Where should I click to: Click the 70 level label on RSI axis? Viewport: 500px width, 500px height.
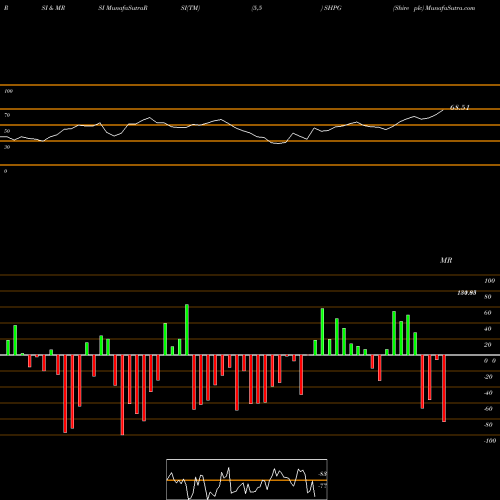pyautogui.click(x=7, y=115)
